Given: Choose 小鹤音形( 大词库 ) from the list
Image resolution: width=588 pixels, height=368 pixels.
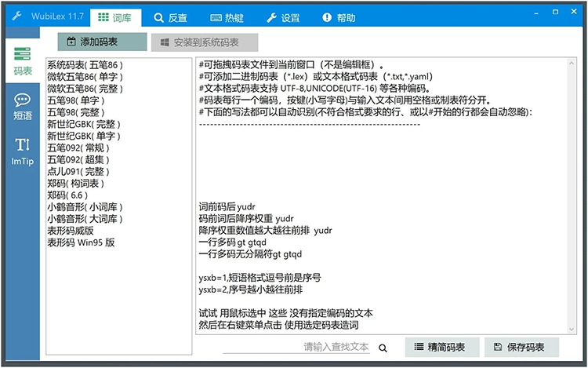Looking at the screenshot, I should click(85, 219).
